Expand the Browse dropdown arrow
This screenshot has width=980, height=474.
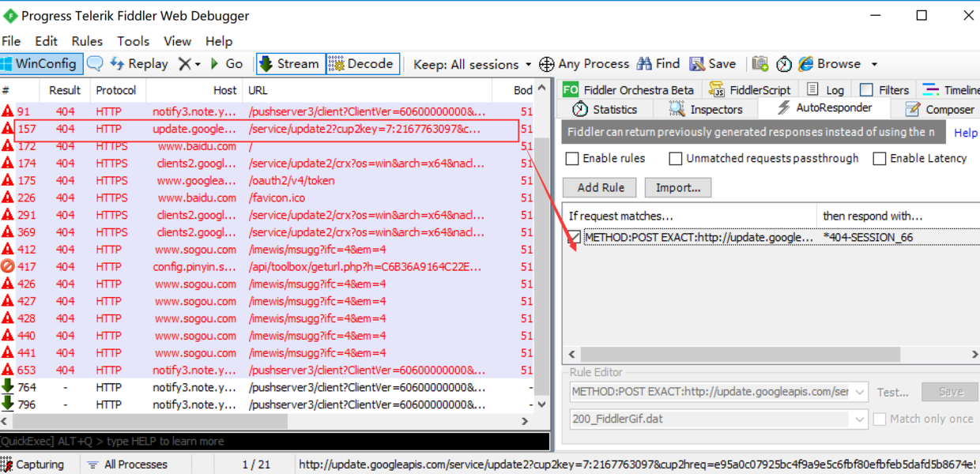[x=874, y=65]
